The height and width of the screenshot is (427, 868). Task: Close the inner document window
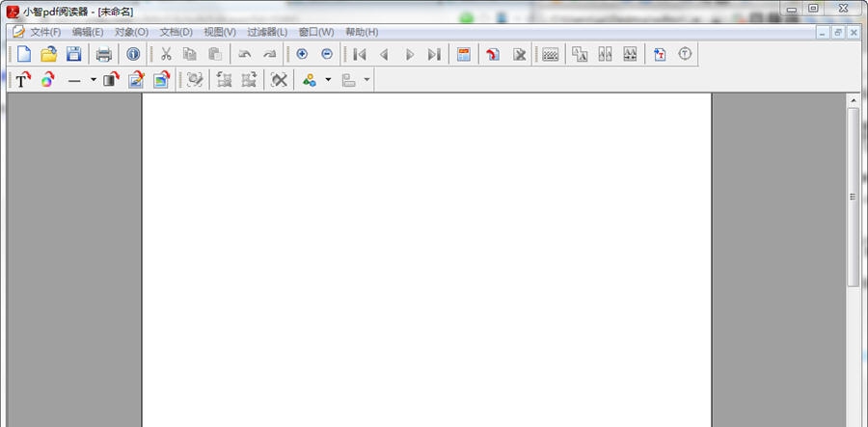click(854, 33)
